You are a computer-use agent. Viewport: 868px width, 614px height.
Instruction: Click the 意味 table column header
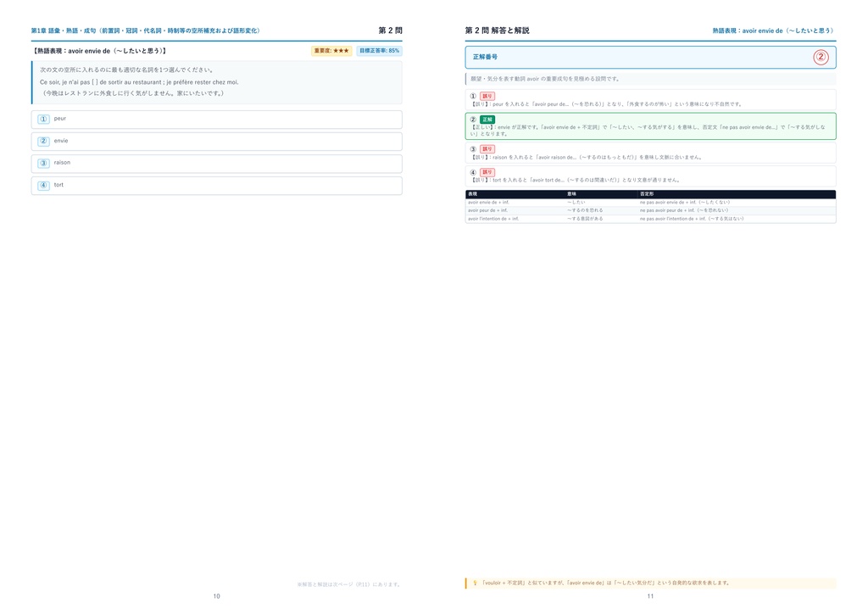pyautogui.click(x=572, y=194)
